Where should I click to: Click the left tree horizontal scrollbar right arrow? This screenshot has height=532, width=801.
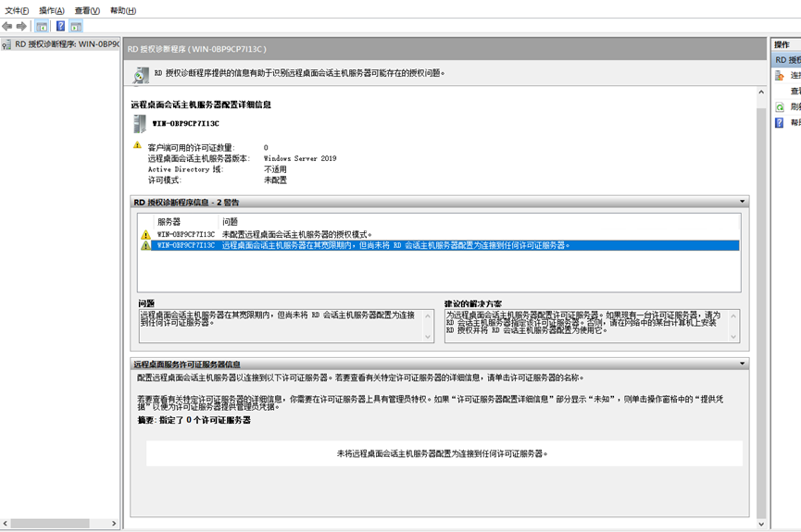[x=115, y=524]
